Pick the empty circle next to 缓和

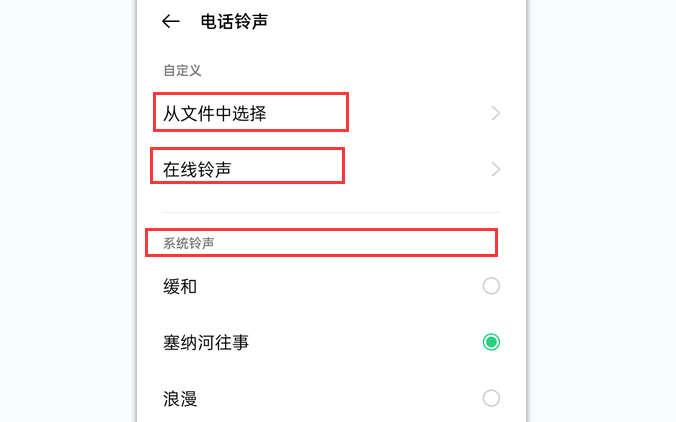(491, 287)
